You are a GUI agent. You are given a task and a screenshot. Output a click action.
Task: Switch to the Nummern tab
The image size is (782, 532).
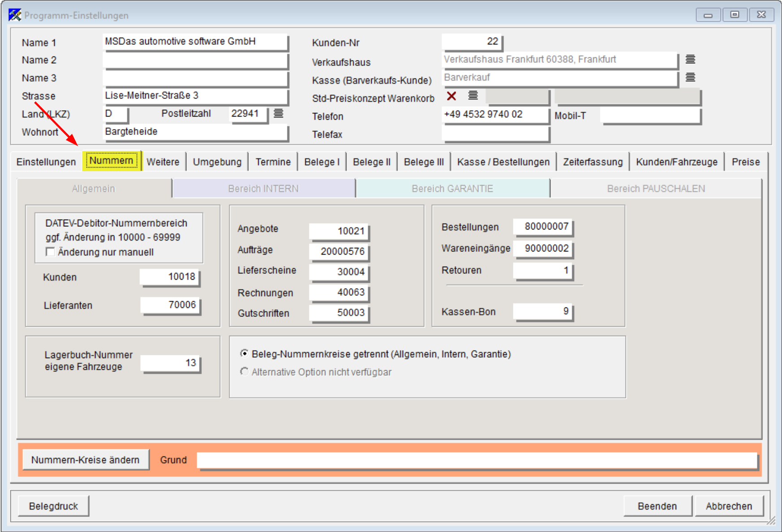(x=111, y=160)
